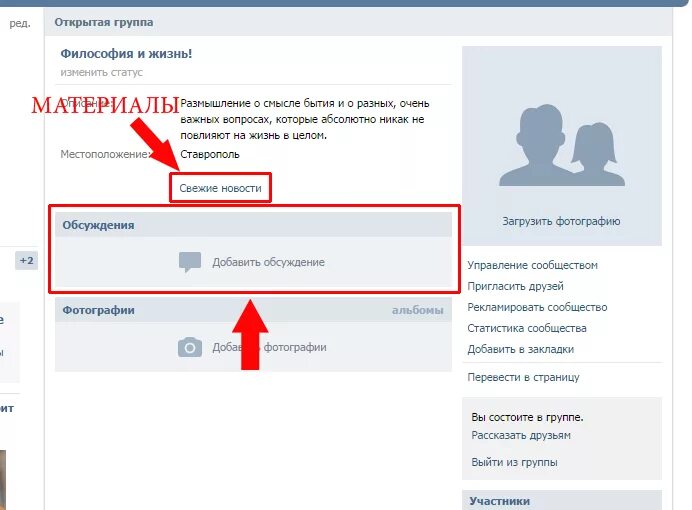Open Статистика сообщества

527,328
